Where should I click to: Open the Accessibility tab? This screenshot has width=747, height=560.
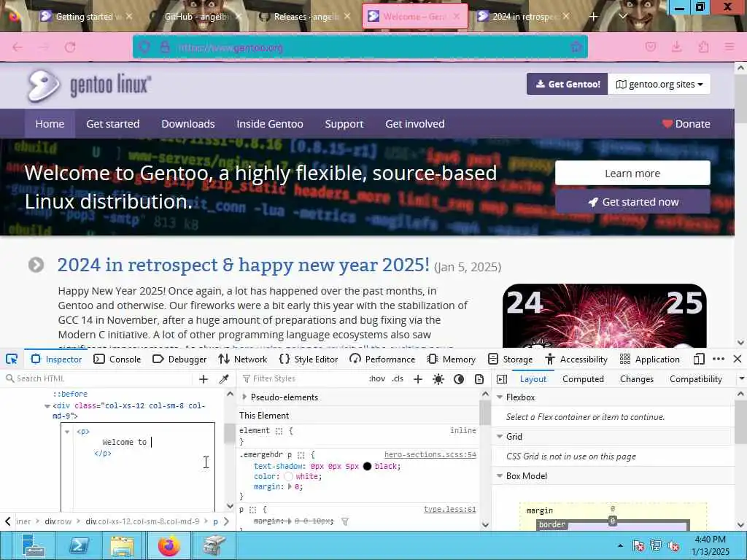click(576, 359)
